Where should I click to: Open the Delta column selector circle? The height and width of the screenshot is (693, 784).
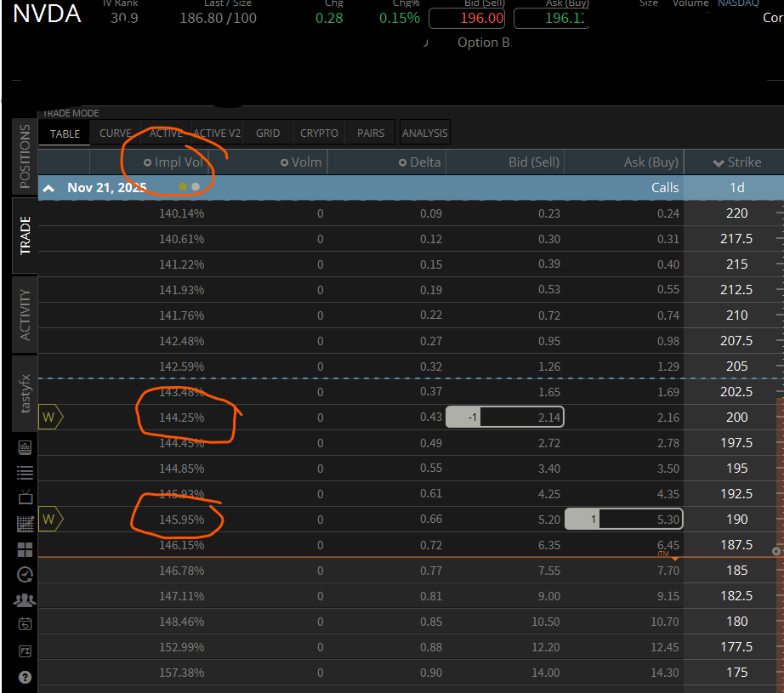tap(402, 162)
